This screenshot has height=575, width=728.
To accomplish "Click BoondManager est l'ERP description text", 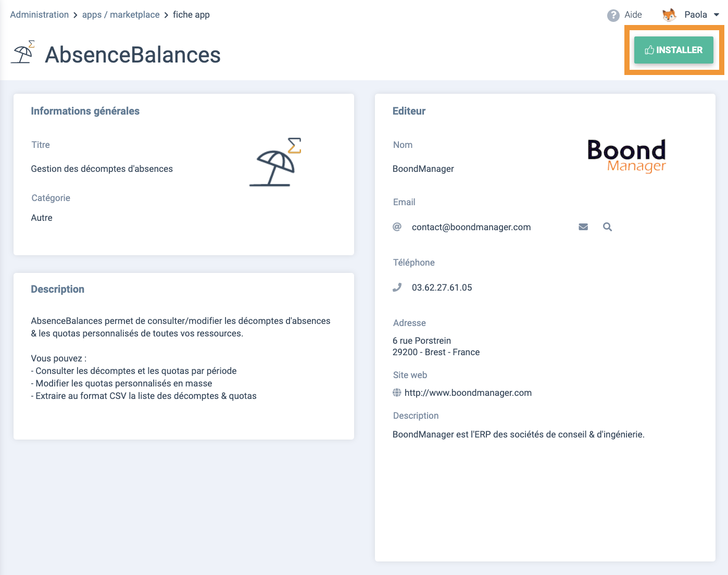I will 519,434.
